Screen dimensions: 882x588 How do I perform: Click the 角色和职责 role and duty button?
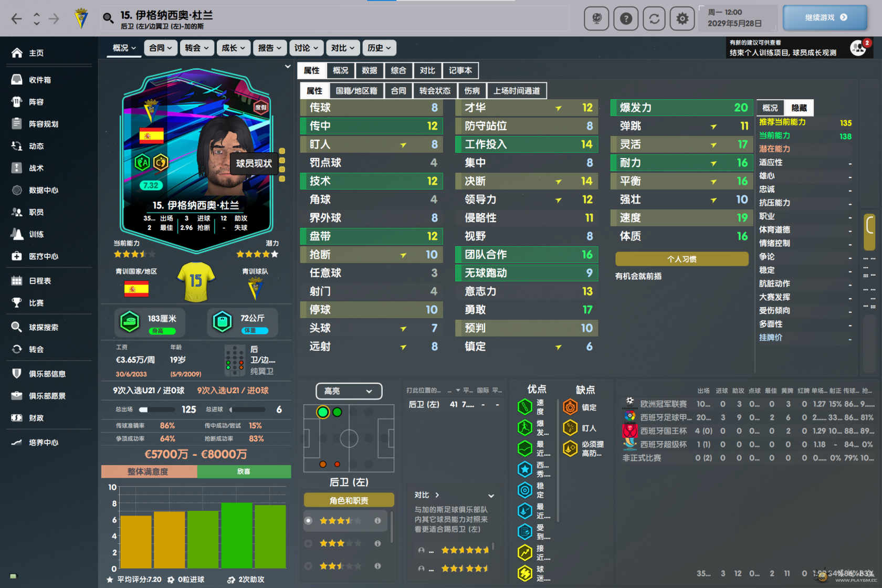(x=349, y=500)
